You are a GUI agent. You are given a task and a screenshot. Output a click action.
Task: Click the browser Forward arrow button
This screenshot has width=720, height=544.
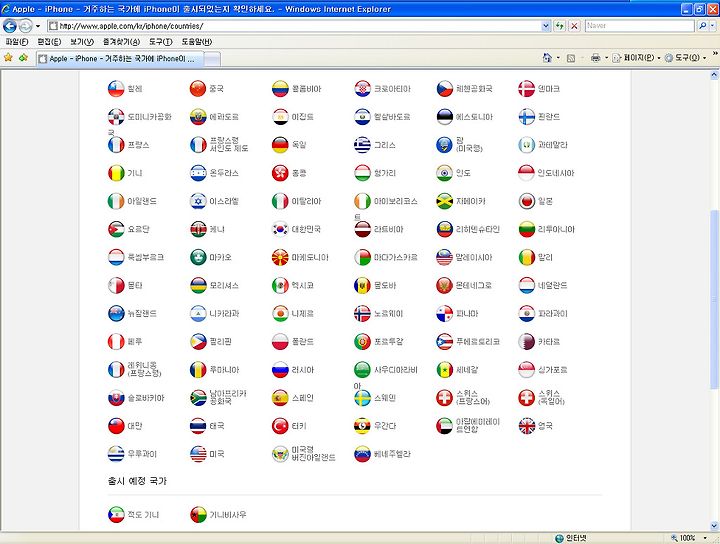[26, 26]
